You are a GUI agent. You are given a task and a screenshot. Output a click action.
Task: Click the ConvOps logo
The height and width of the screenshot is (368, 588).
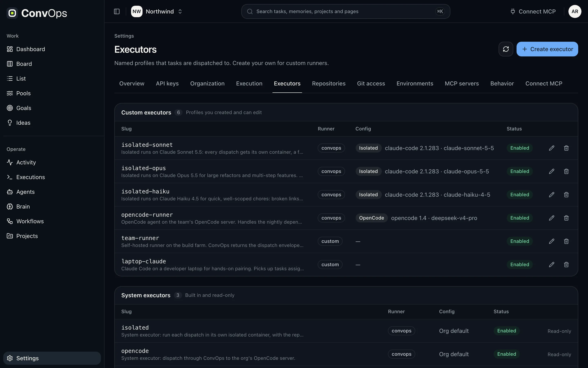(37, 13)
